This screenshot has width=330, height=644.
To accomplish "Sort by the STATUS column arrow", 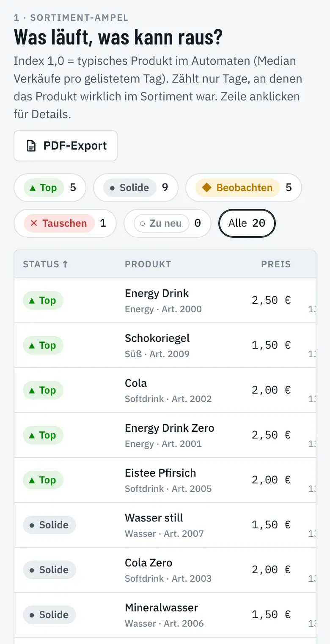I will click(x=65, y=264).
